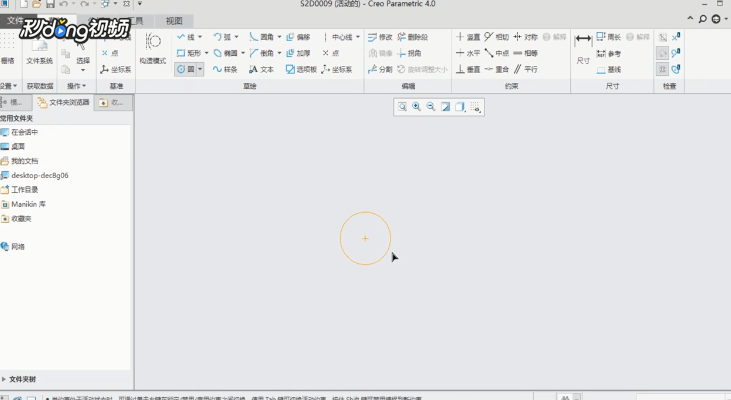The height and width of the screenshot is (400, 731).
Task: Expand the 圆角 tool dropdown arrow
Action: tap(279, 37)
